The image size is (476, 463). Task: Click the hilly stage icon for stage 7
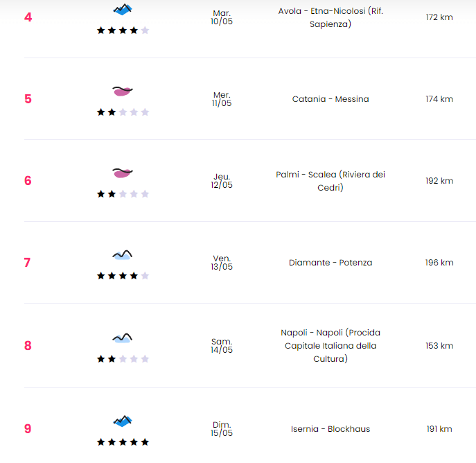[x=123, y=255]
